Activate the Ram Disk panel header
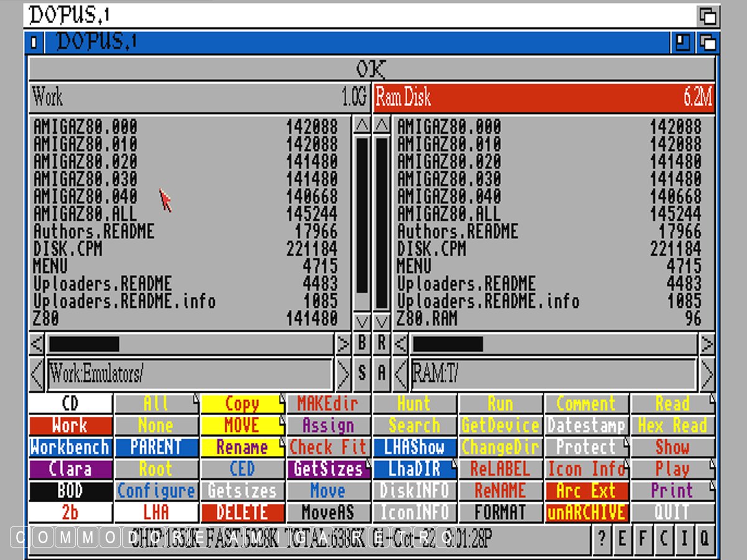Viewport: 747px width, 560px height. 543,98
